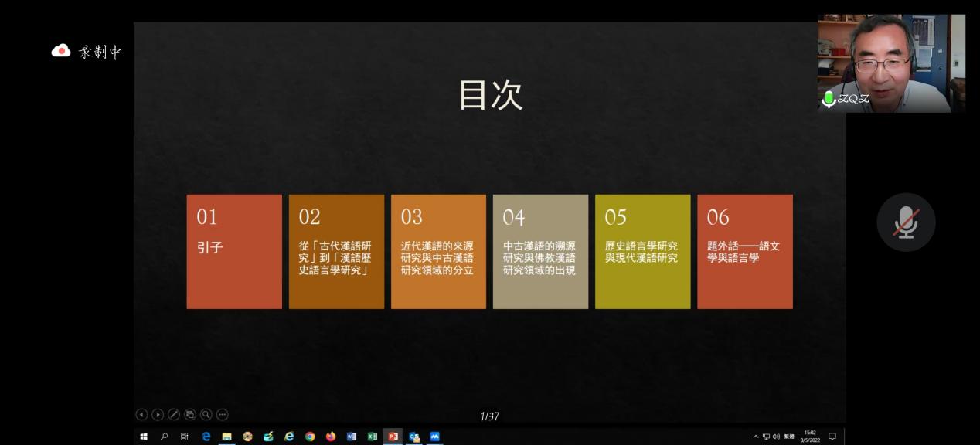Open more slideshow options ellipsis
980x445 pixels.
(x=223, y=415)
